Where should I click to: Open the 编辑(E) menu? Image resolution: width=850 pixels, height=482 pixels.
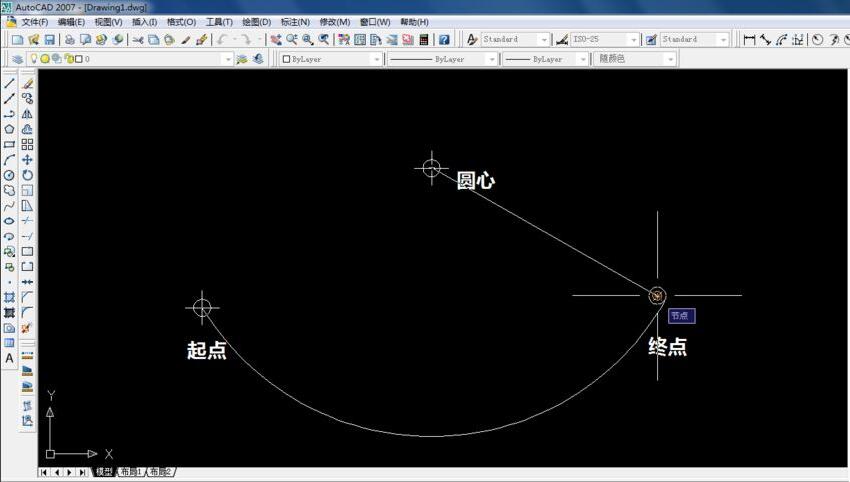pyautogui.click(x=71, y=22)
